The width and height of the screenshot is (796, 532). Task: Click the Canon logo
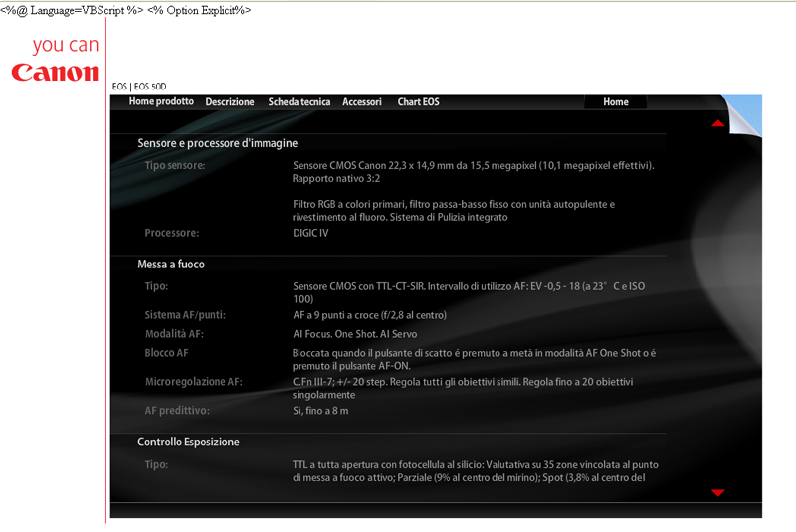pos(55,73)
